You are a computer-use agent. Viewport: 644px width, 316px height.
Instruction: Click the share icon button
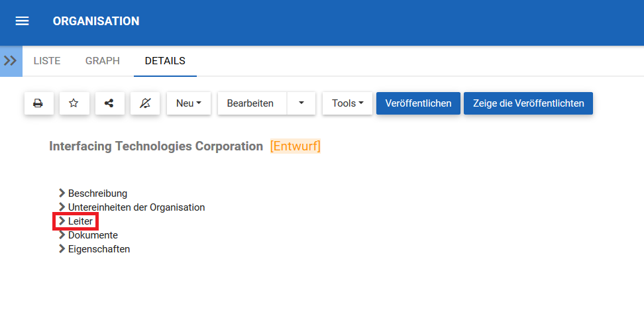coord(109,103)
